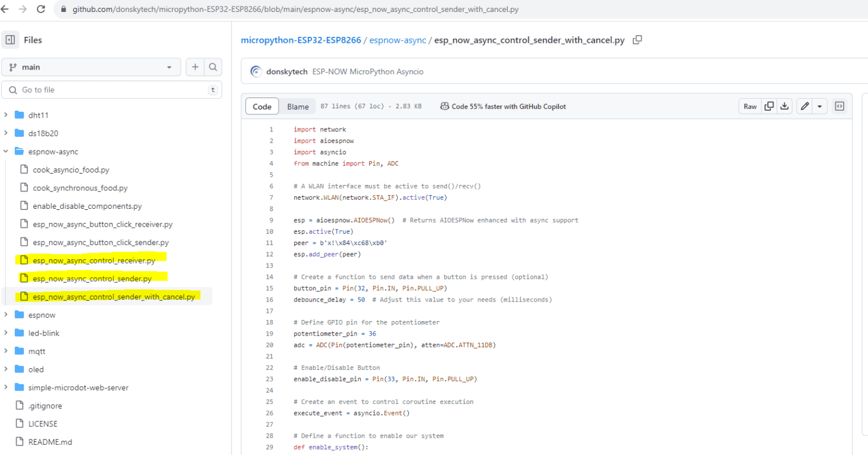Edit the file with the pencil icon

click(804, 106)
